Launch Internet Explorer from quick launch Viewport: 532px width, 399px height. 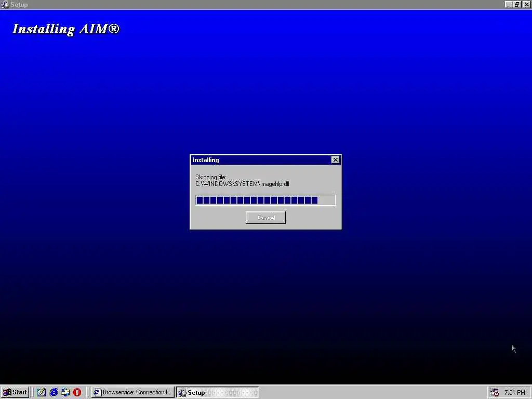[54, 392]
